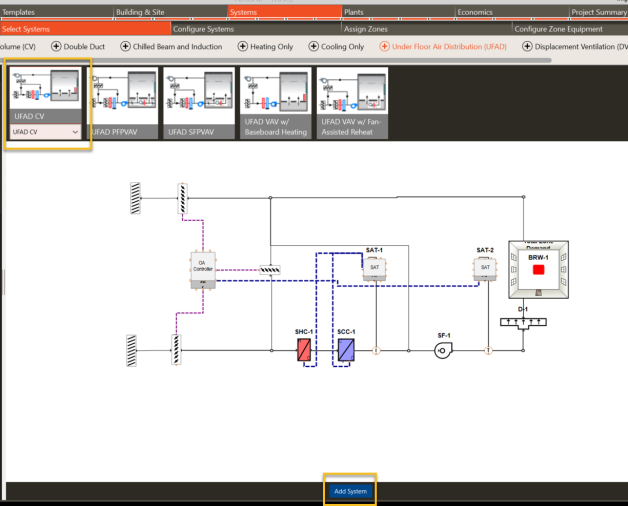Expand the Displacement Ventilation category
Screen dimensions: 628x506
point(575,46)
